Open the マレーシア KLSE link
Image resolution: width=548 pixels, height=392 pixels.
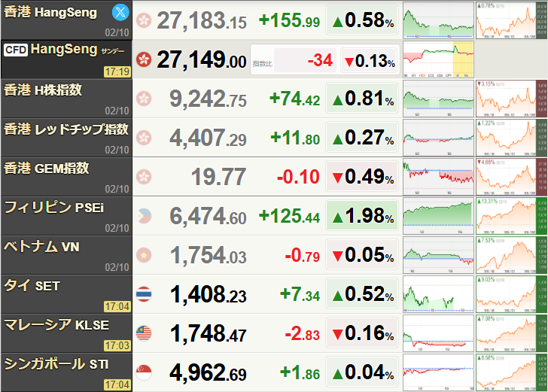coord(56,325)
